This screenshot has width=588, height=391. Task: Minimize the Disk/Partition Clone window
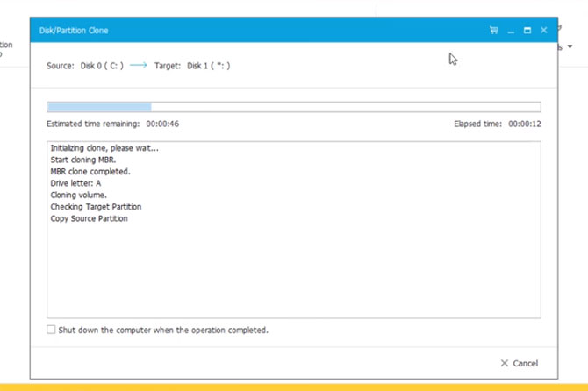coord(511,31)
